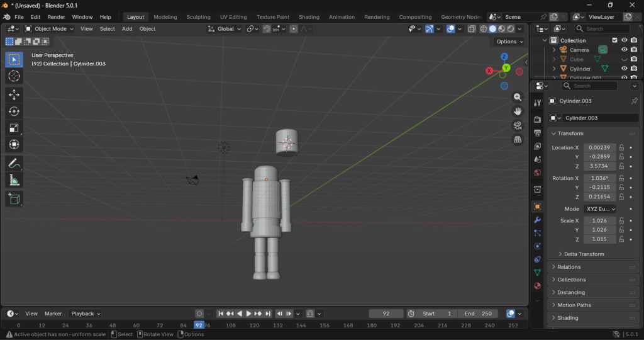Select the Rotate tool
The width and height of the screenshot is (644, 340).
[14, 111]
